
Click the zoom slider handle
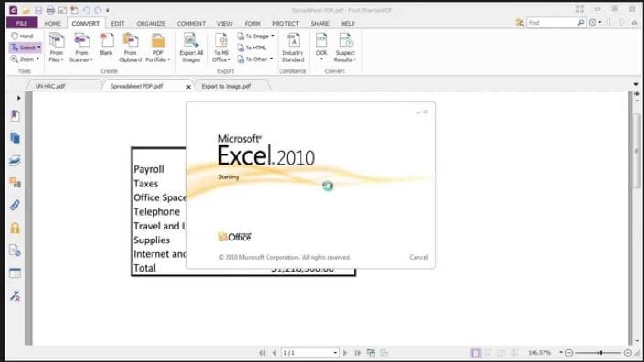tap(600, 353)
